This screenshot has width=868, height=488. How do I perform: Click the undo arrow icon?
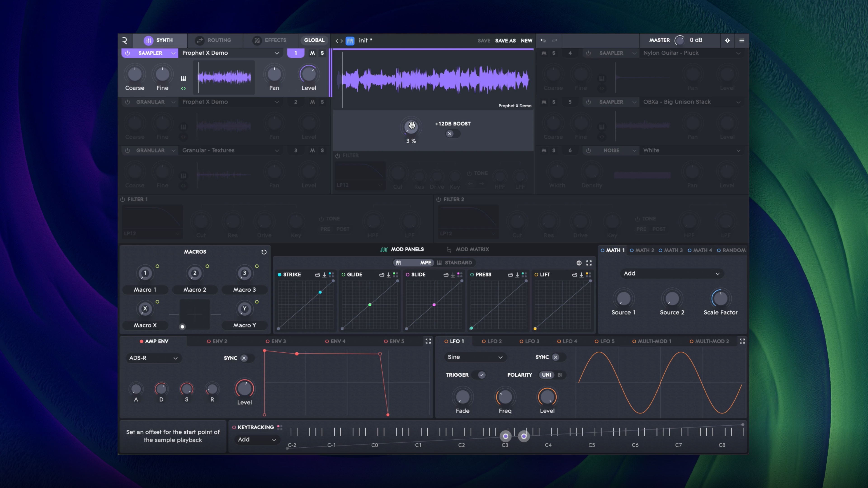tap(543, 40)
